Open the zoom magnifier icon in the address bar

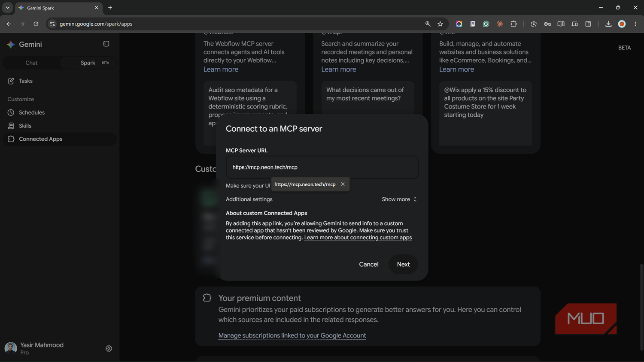click(x=428, y=24)
